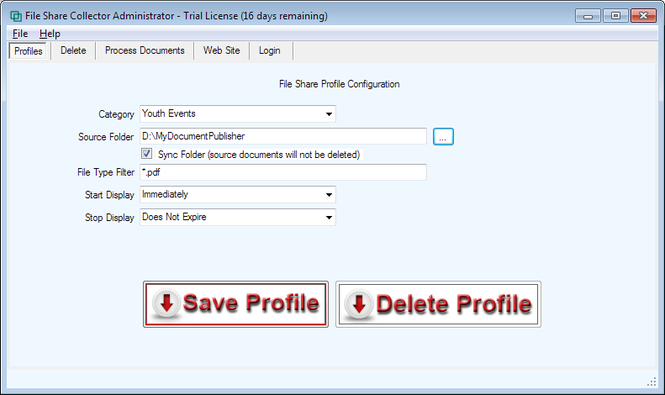
Task: Click the File Type Filter label
Action: coord(106,172)
